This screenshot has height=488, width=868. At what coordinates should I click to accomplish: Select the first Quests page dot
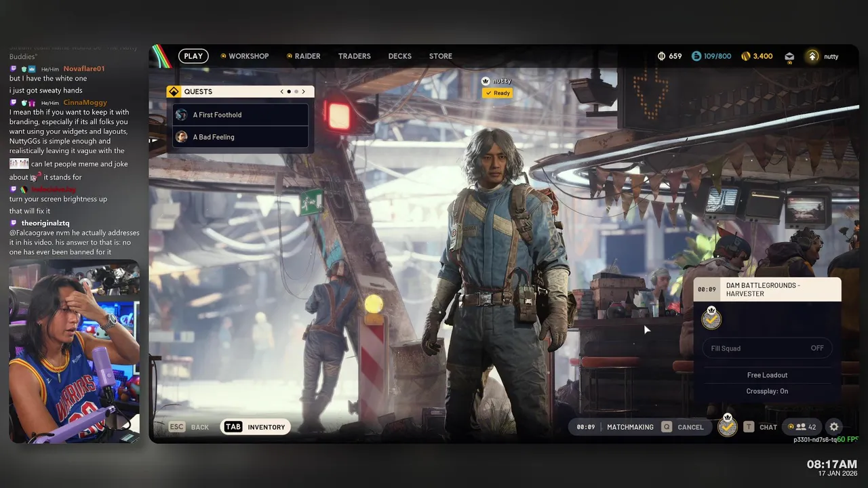coord(289,91)
